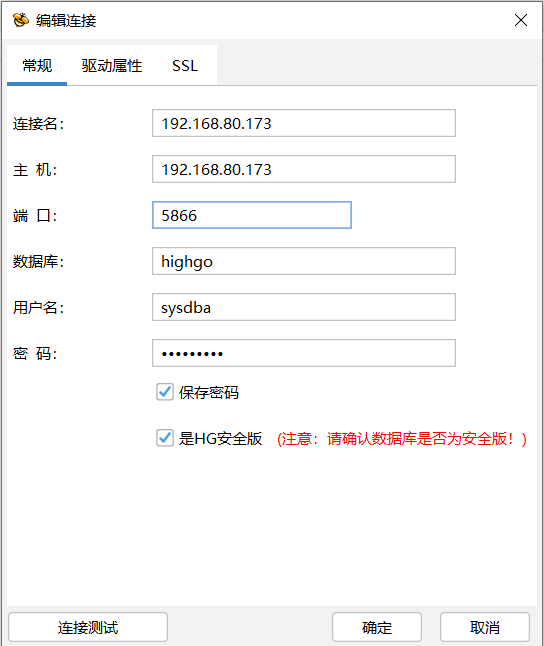Click the 连接测试 button
This screenshot has width=544, height=646.
tap(88, 627)
